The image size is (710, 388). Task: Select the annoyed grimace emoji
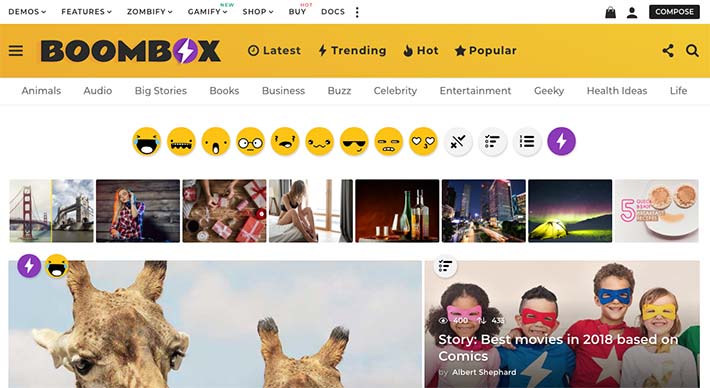389,142
